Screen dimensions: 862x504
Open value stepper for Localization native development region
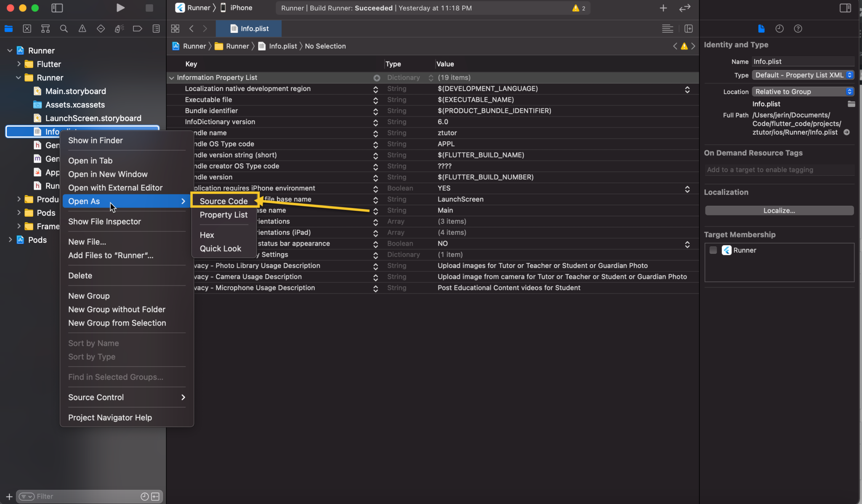click(687, 89)
